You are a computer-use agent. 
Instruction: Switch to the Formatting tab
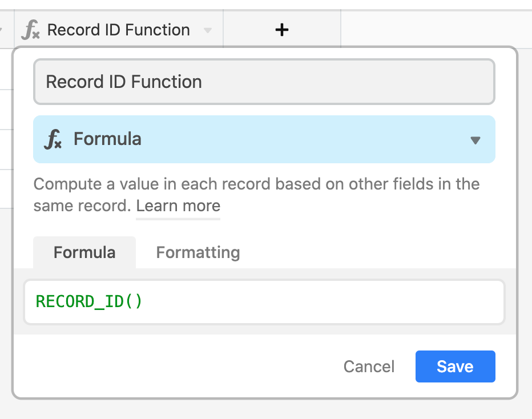(198, 252)
